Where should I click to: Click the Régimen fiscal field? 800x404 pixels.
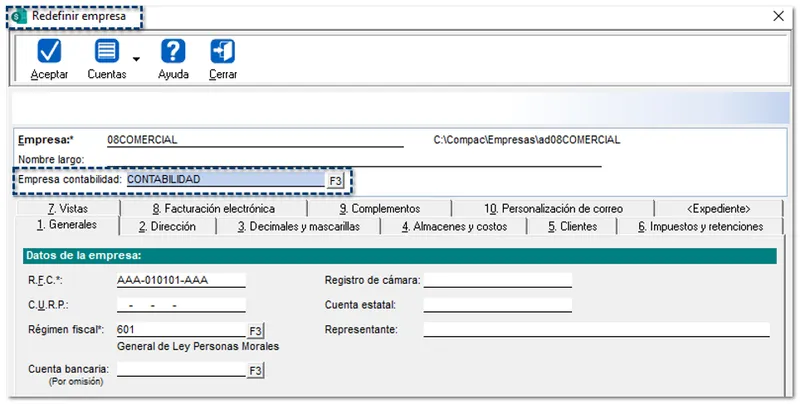point(181,330)
